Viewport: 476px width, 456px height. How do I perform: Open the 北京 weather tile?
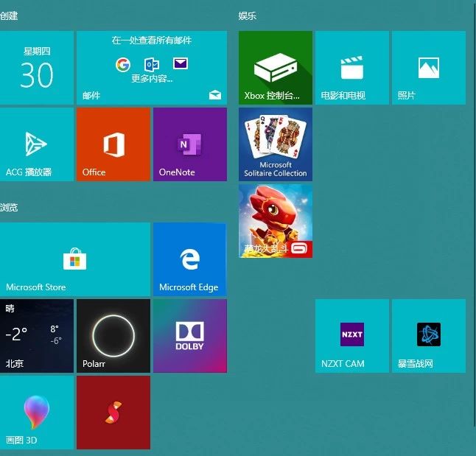[x=36, y=336]
